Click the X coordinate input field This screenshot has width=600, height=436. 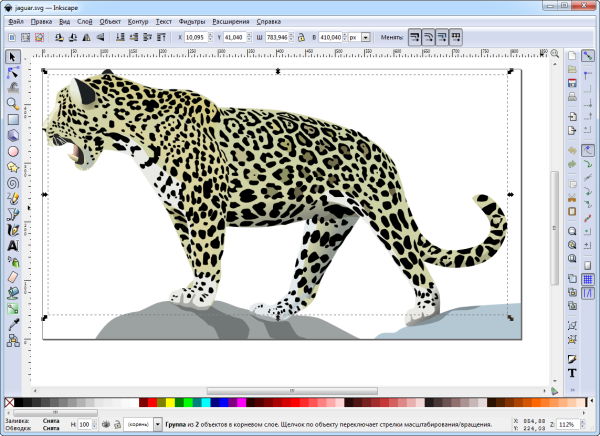197,37
